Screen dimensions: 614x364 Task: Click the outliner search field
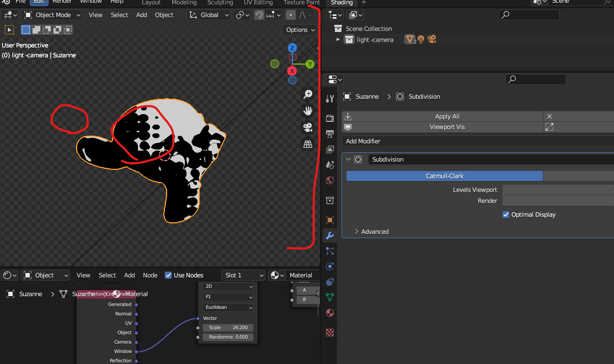coord(529,15)
